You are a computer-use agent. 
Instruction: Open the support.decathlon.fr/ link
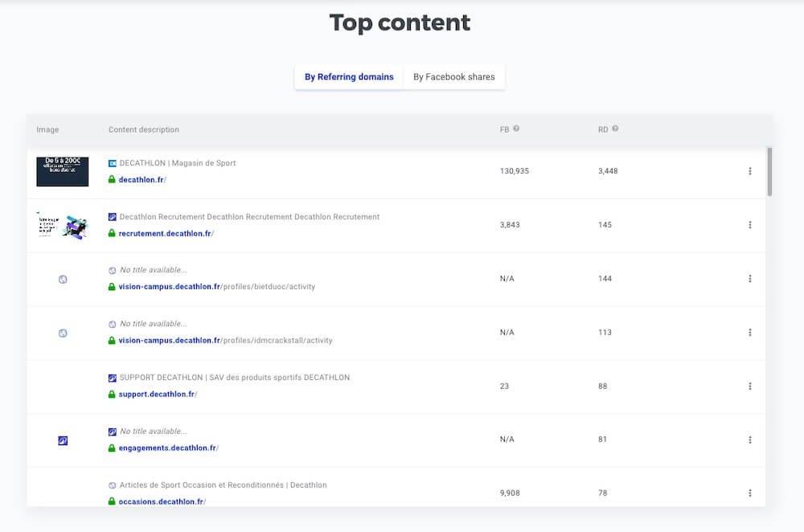coord(158,395)
